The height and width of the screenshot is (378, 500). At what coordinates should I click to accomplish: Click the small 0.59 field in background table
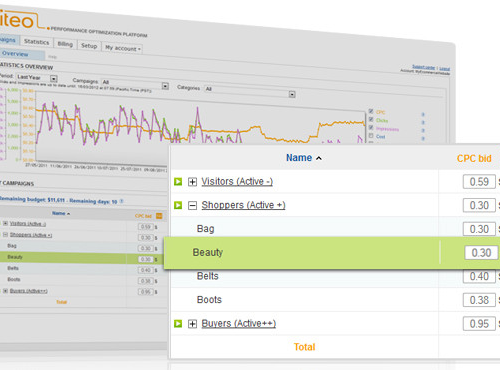tap(145, 227)
